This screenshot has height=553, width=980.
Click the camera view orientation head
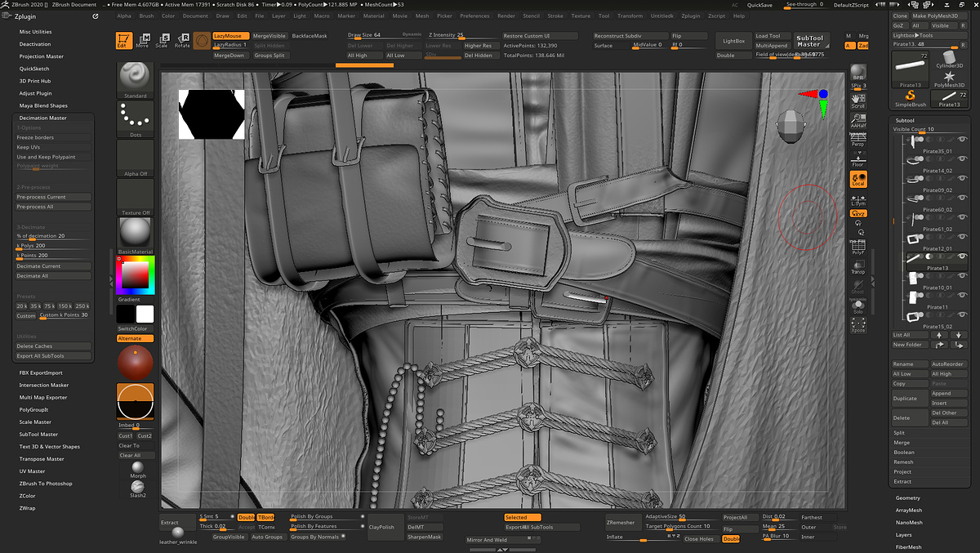[791, 125]
